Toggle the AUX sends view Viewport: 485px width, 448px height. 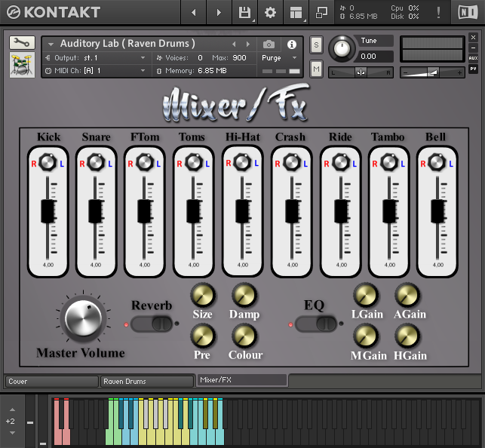tap(473, 58)
